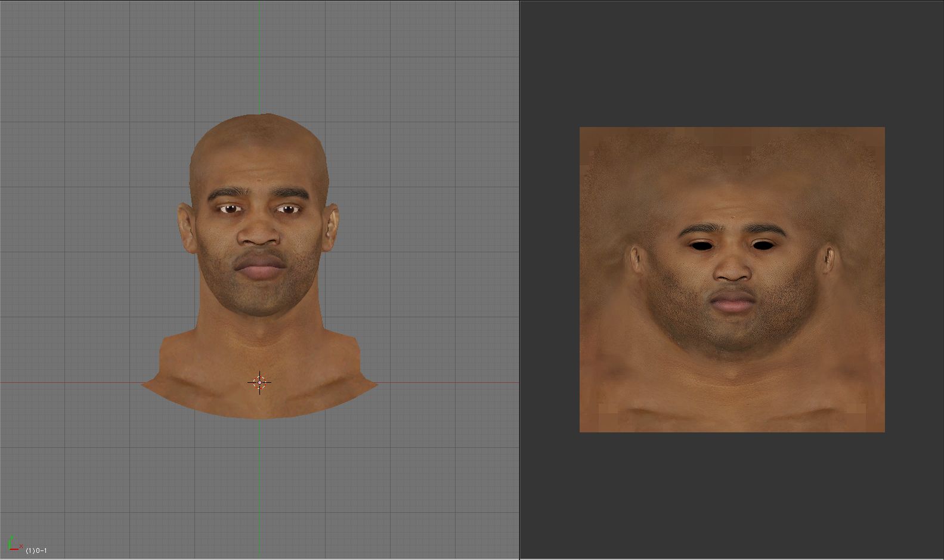944x560 pixels.
Task: Select the nose on the 3D head model
Action: (x=259, y=234)
